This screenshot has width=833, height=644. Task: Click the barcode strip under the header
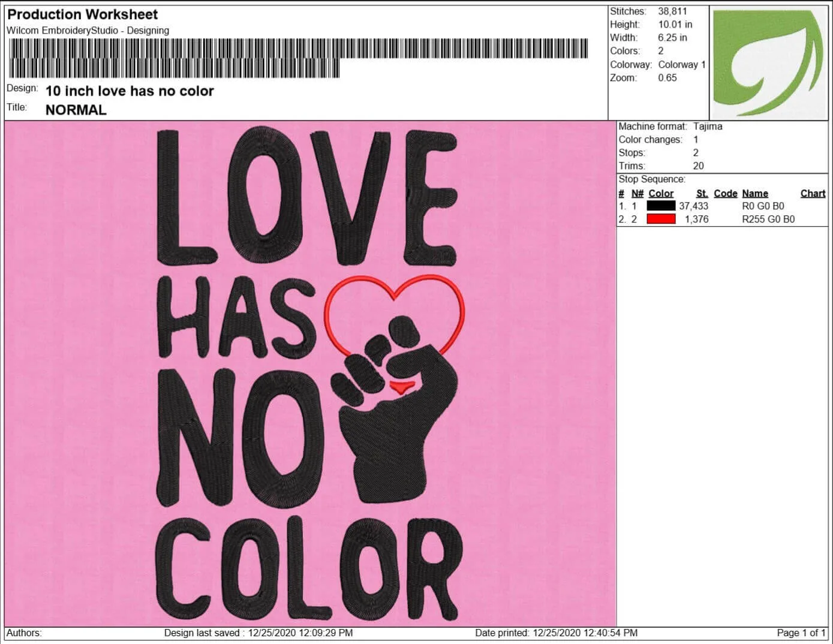tap(298, 58)
